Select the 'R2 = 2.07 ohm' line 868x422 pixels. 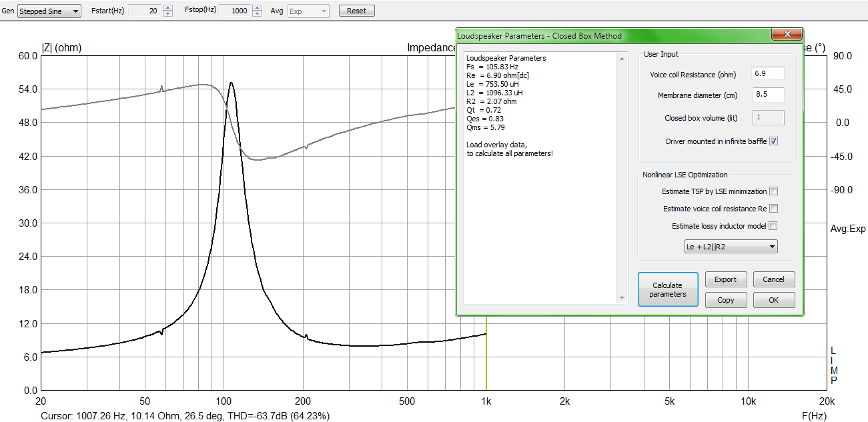click(491, 101)
